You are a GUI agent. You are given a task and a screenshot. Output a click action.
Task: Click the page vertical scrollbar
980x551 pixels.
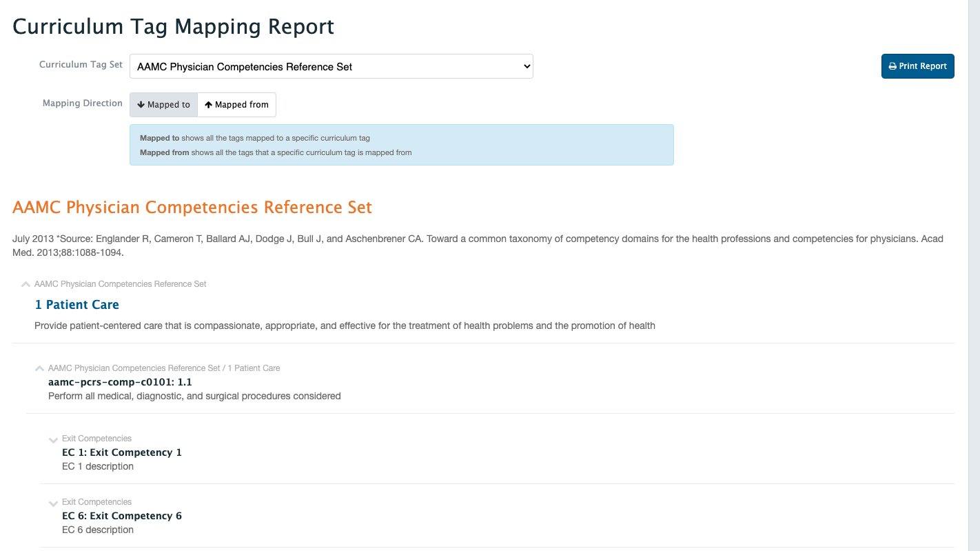[974, 276]
